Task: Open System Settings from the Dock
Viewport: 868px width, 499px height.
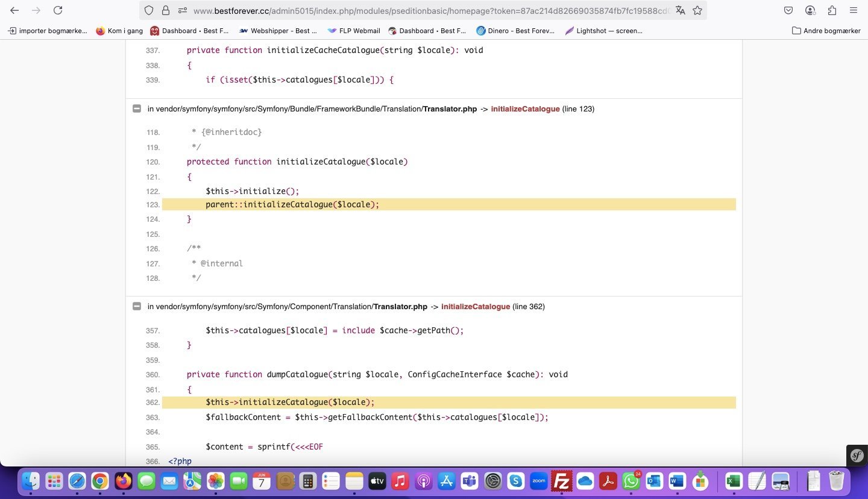Action: (x=492, y=481)
